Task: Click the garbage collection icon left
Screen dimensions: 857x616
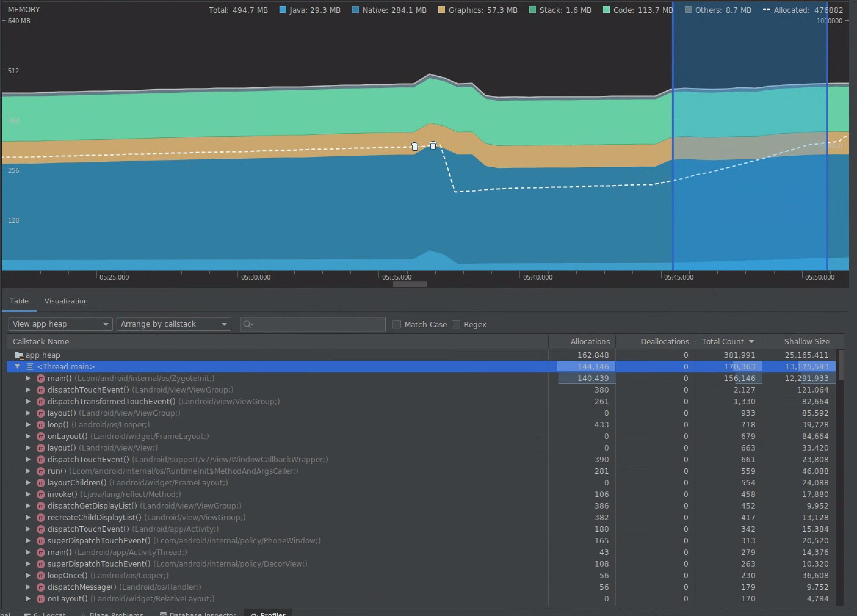Action: click(414, 146)
